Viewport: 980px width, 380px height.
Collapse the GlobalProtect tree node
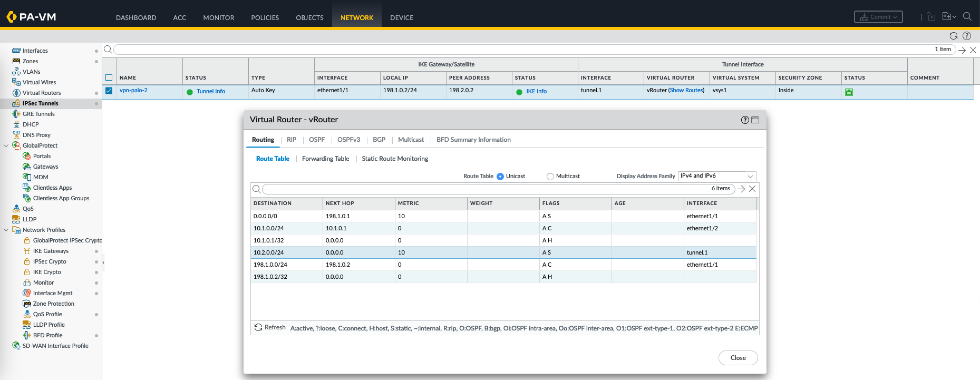point(6,145)
